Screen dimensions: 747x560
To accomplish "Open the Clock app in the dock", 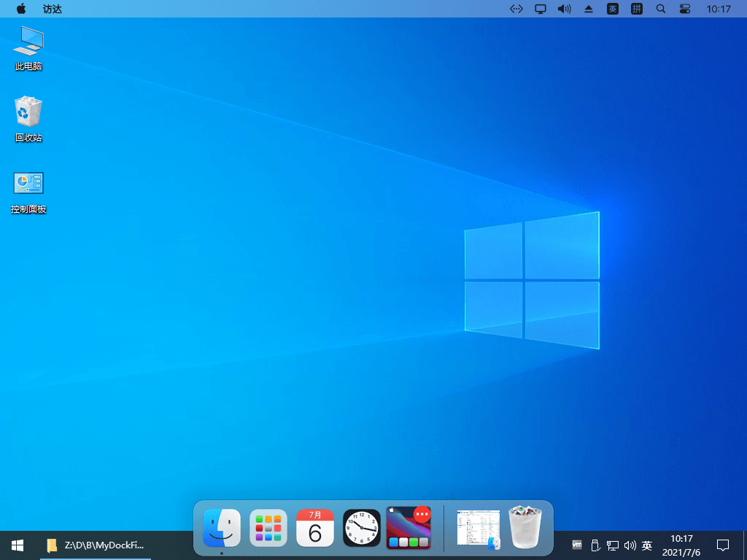I will 362,528.
